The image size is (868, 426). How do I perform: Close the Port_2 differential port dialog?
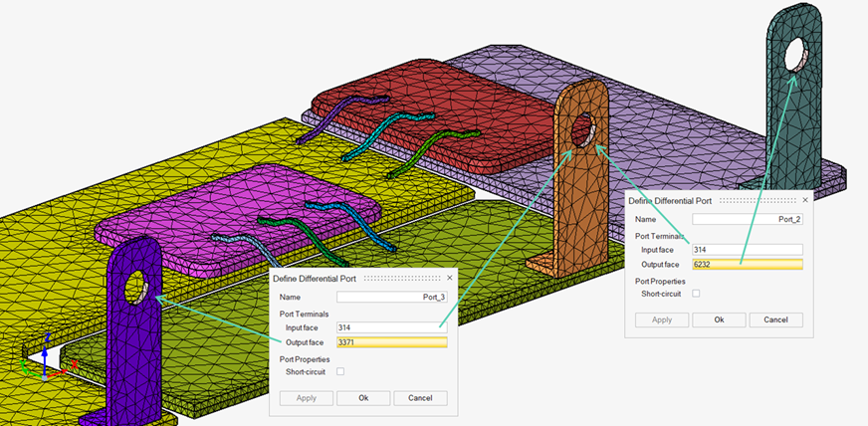click(x=804, y=200)
